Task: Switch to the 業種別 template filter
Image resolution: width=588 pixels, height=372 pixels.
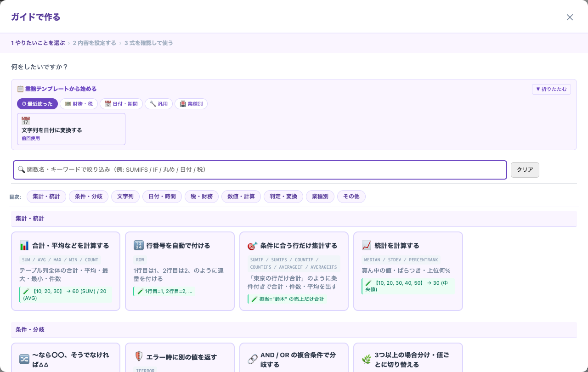Action: (x=191, y=104)
